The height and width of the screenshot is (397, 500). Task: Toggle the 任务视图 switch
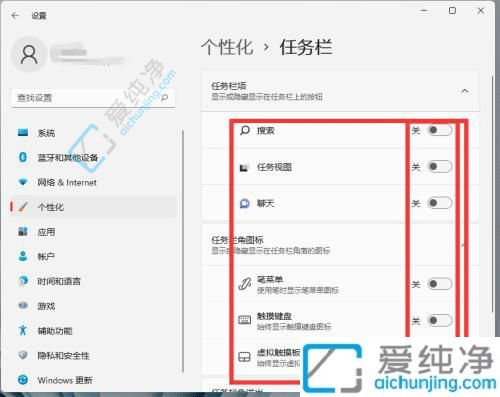[x=440, y=166]
